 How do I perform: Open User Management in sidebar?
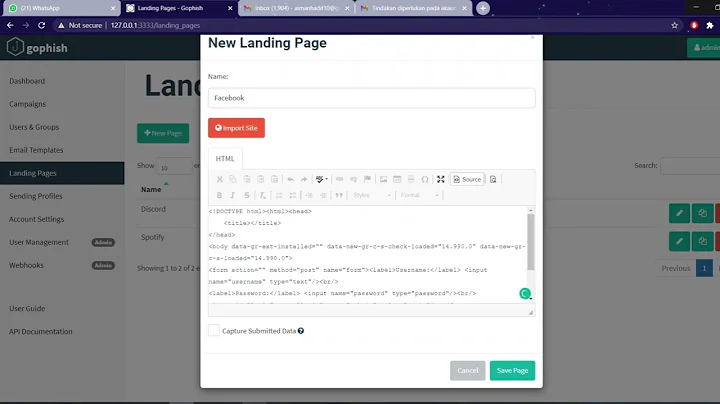point(39,242)
